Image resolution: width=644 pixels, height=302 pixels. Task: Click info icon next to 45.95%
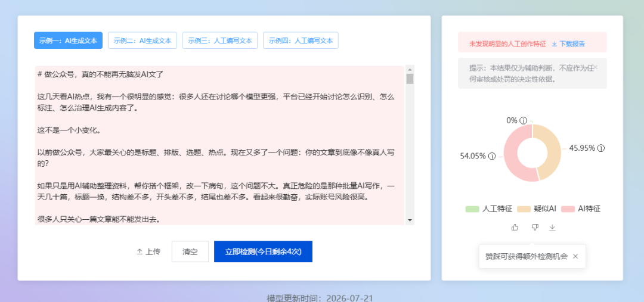pyautogui.click(x=601, y=148)
